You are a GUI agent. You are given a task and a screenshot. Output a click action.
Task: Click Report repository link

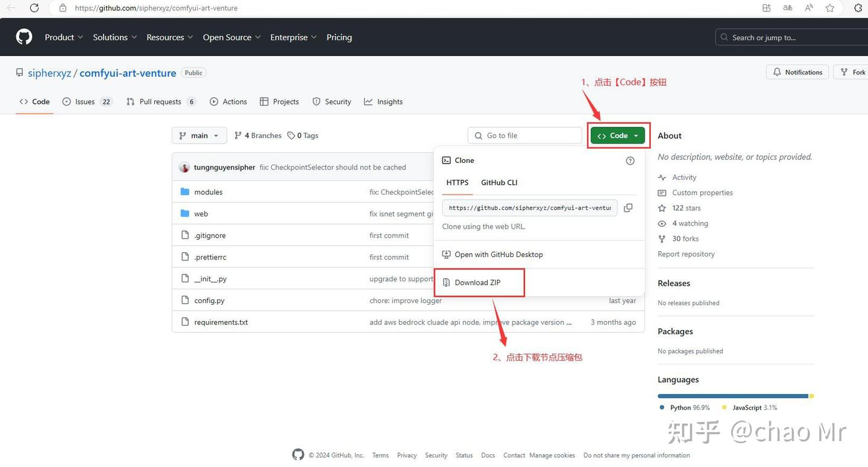[686, 254]
